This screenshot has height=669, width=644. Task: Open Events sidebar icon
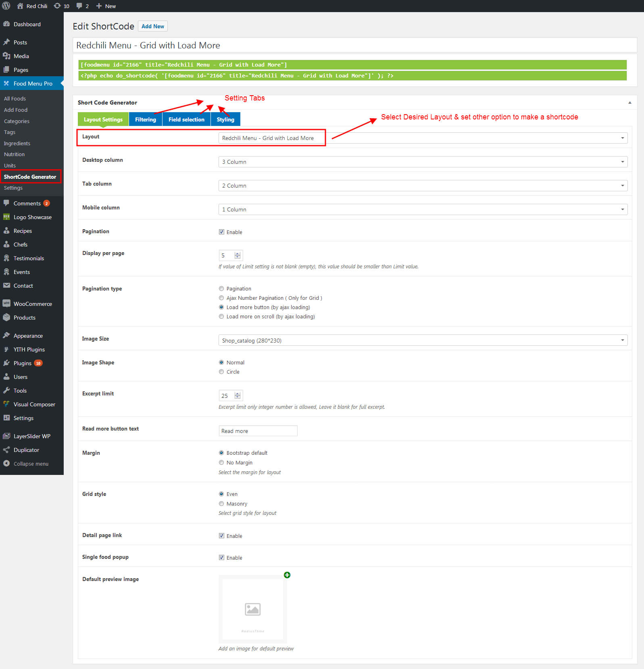(x=6, y=272)
